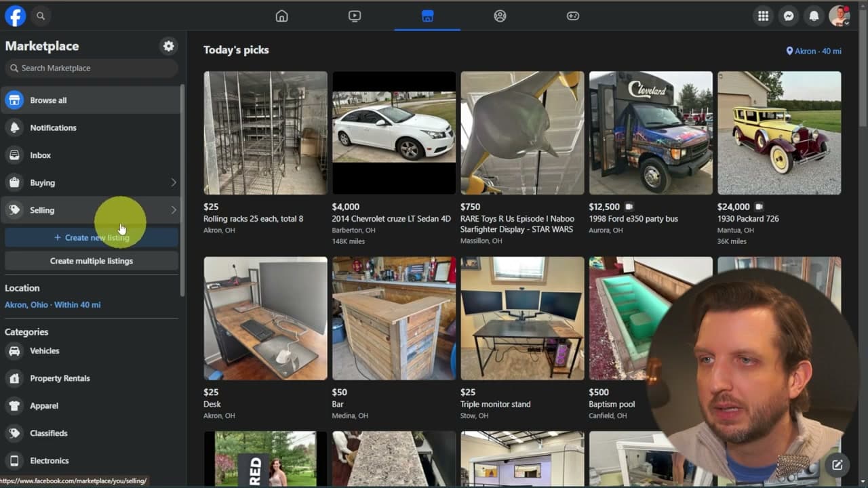The image size is (868, 488).
Task: Select the Electronics category label
Action: coord(50,461)
